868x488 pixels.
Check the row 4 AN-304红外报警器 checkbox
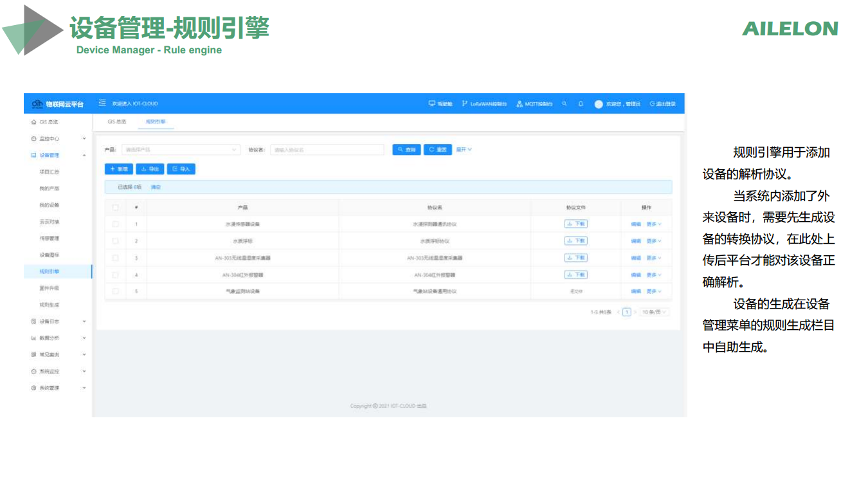[x=116, y=275]
